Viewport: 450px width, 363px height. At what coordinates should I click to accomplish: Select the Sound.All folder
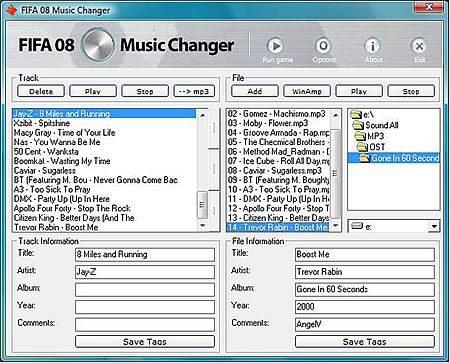click(376, 125)
